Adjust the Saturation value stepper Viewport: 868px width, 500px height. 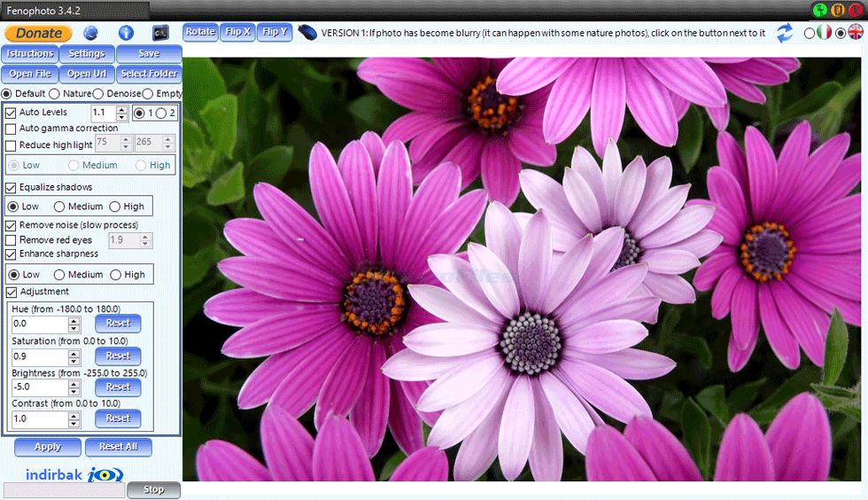point(74,357)
